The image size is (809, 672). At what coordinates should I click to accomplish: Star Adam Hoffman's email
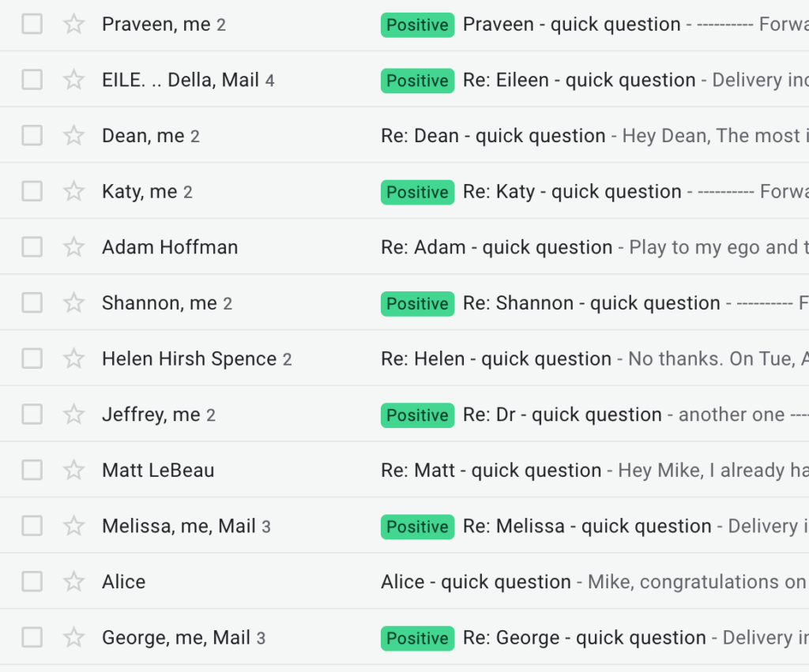tap(73, 247)
